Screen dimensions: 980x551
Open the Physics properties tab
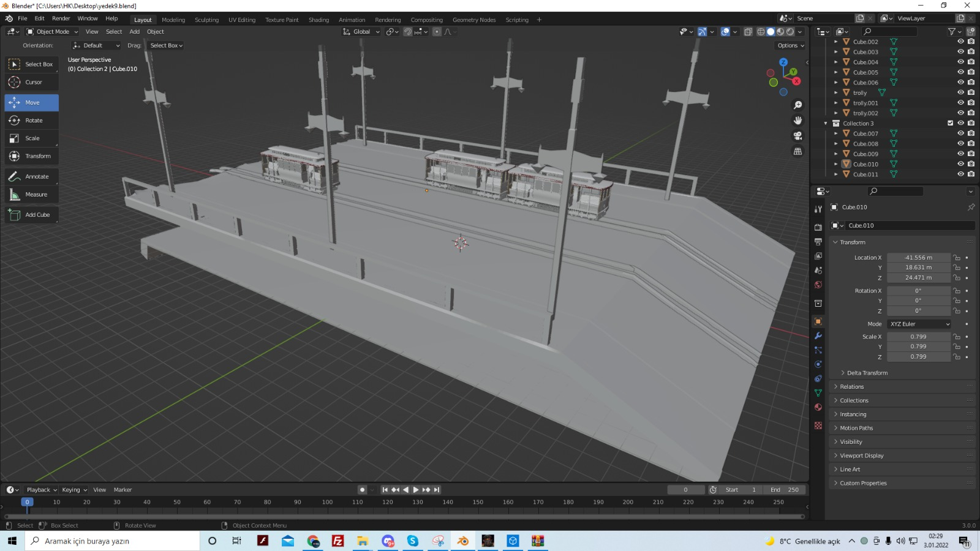(818, 364)
